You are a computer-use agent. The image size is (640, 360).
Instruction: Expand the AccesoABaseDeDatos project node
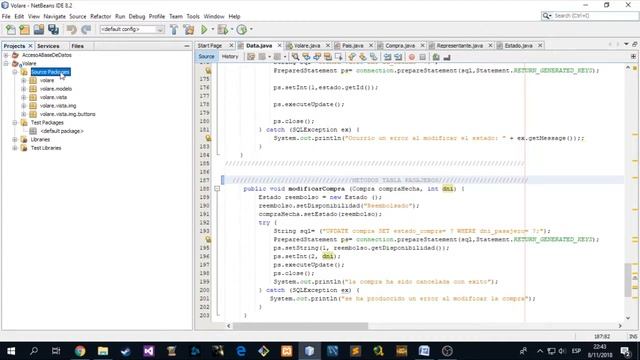click(x=6, y=55)
